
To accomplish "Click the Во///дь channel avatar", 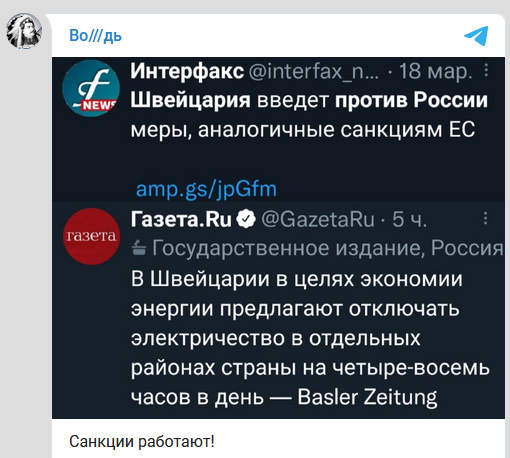I will pyautogui.click(x=24, y=31).
